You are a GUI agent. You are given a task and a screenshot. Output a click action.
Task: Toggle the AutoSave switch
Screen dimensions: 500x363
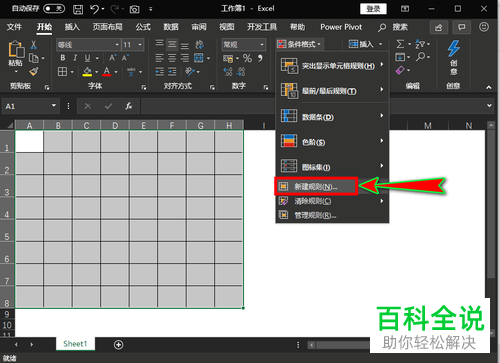[x=54, y=9]
